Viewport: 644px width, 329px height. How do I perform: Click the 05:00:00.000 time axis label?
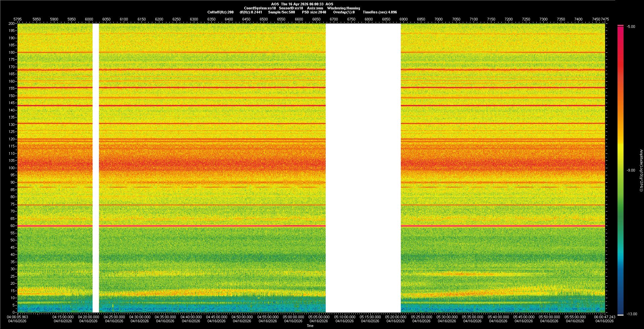[x=293, y=317]
